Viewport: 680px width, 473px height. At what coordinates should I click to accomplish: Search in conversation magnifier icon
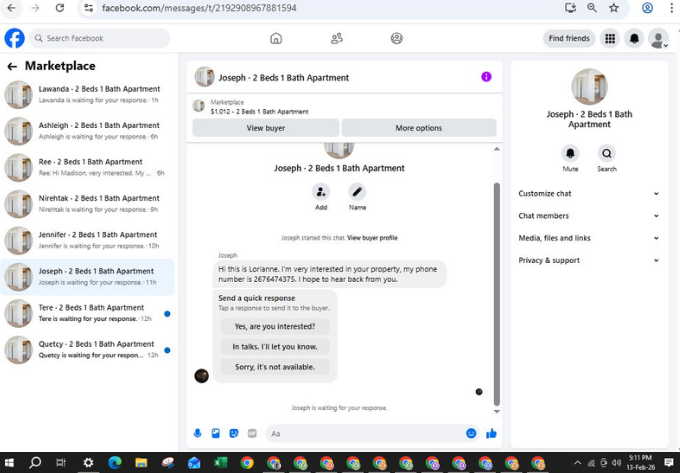coord(606,153)
